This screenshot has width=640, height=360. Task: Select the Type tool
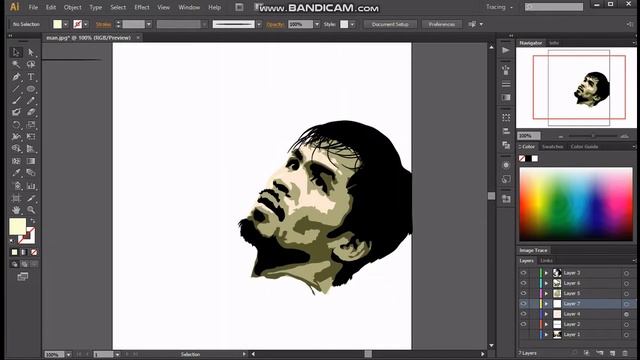click(x=31, y=77)
